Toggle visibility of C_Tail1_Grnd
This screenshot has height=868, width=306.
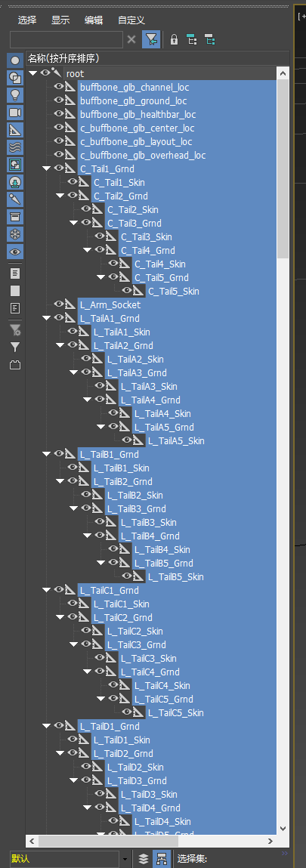(58, 168)
